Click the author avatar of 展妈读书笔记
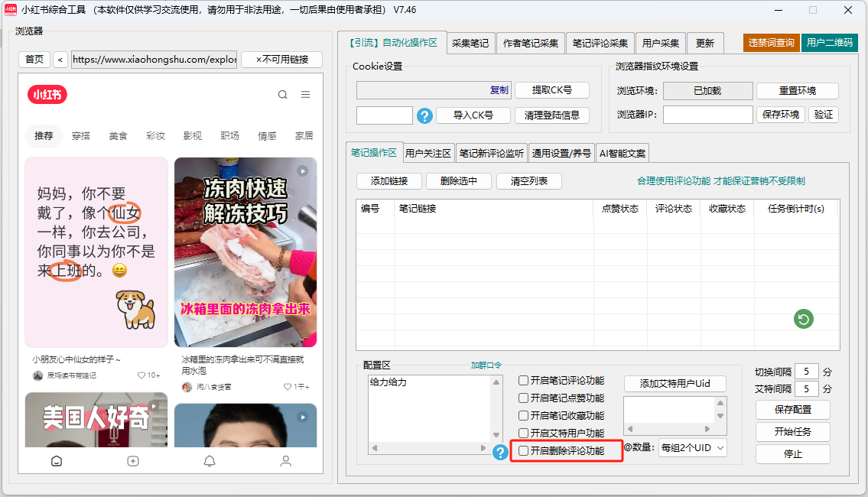The height and width of the screenshot is (497, 868). click(x=37, y=375)
